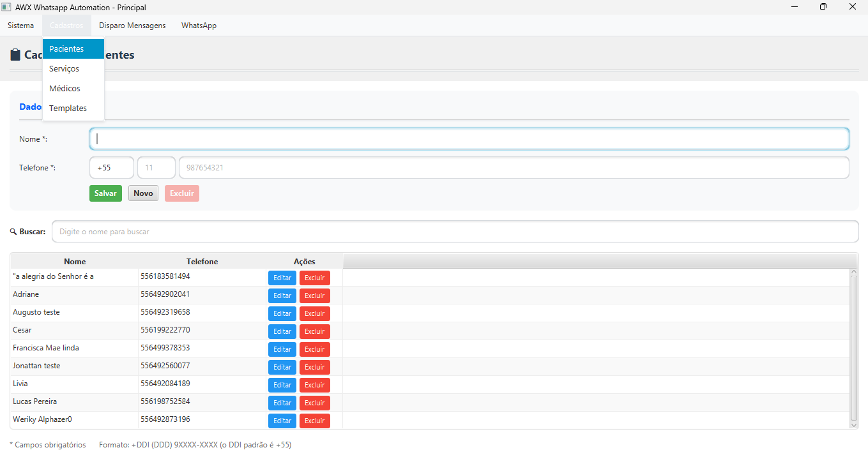Open the WhatsApp menu

(x=199, y=26)
